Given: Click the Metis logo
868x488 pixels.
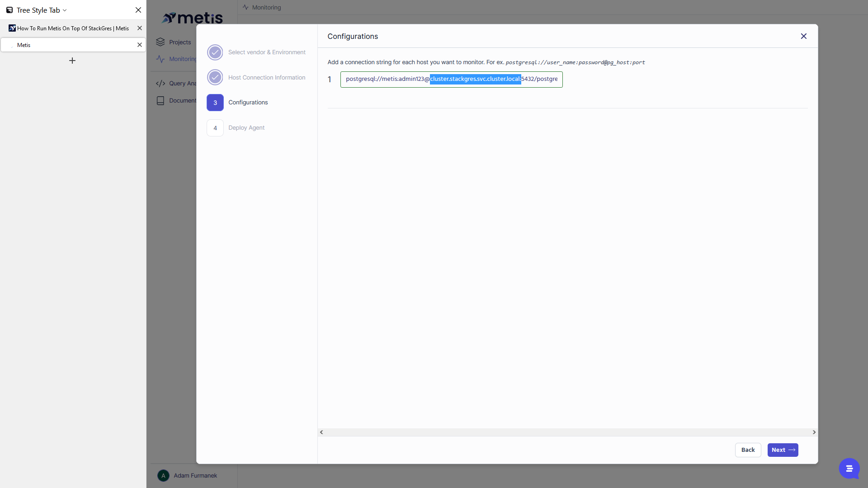Looking at the screenshot, I should click(193, 18).
